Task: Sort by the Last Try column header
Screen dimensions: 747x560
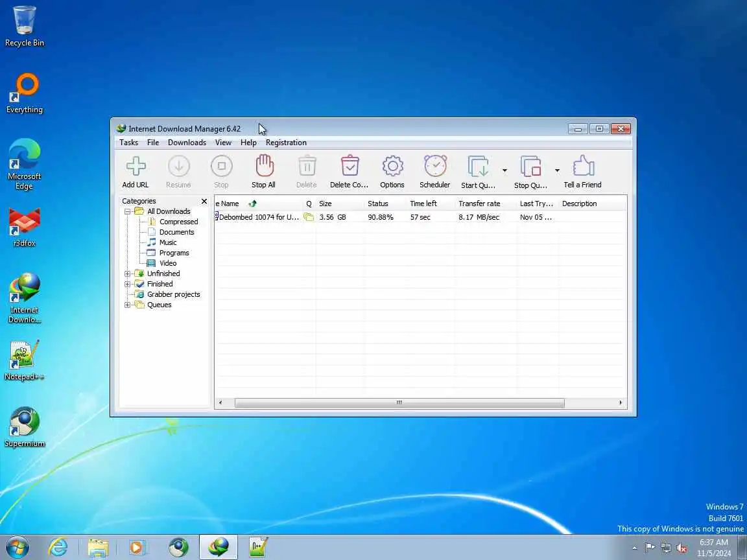Action: 538,204
